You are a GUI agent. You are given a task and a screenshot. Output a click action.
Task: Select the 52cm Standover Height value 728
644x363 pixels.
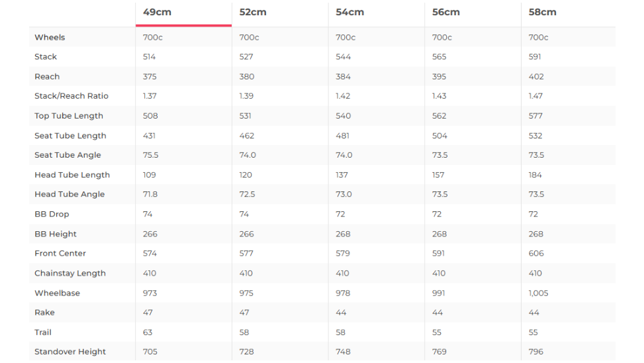246,352
